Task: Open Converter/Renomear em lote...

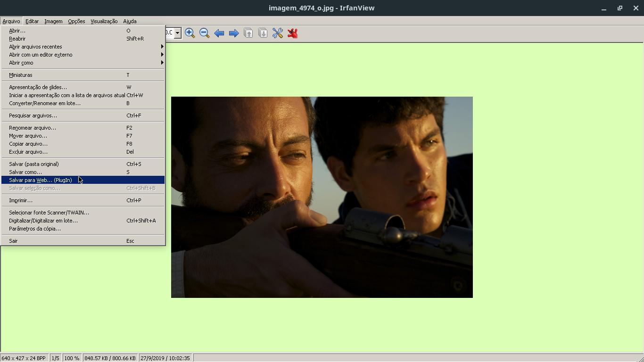Action: pyautogui.click(x=83, y=103)
